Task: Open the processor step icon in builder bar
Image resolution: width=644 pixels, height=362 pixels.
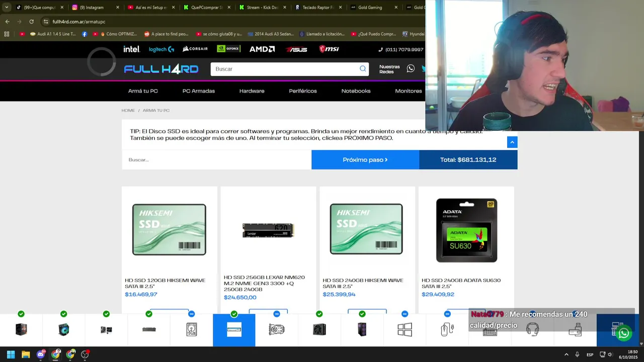Action: 21,329
